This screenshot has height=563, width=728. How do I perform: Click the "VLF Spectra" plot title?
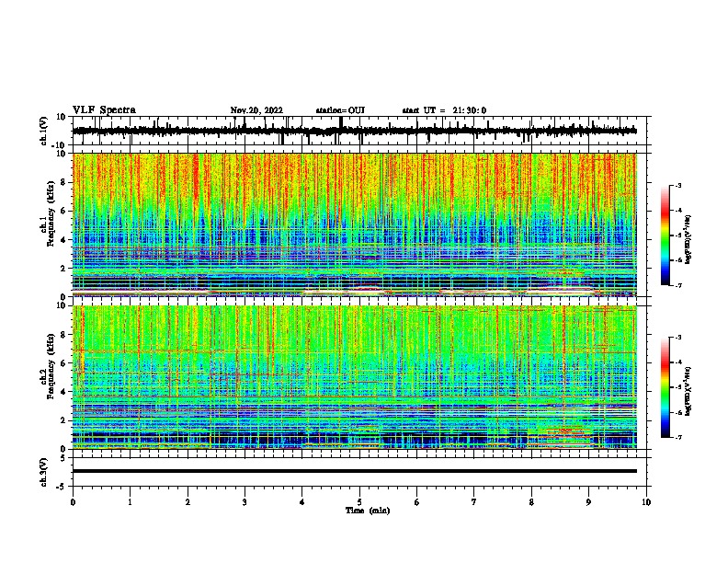(104, 110)
